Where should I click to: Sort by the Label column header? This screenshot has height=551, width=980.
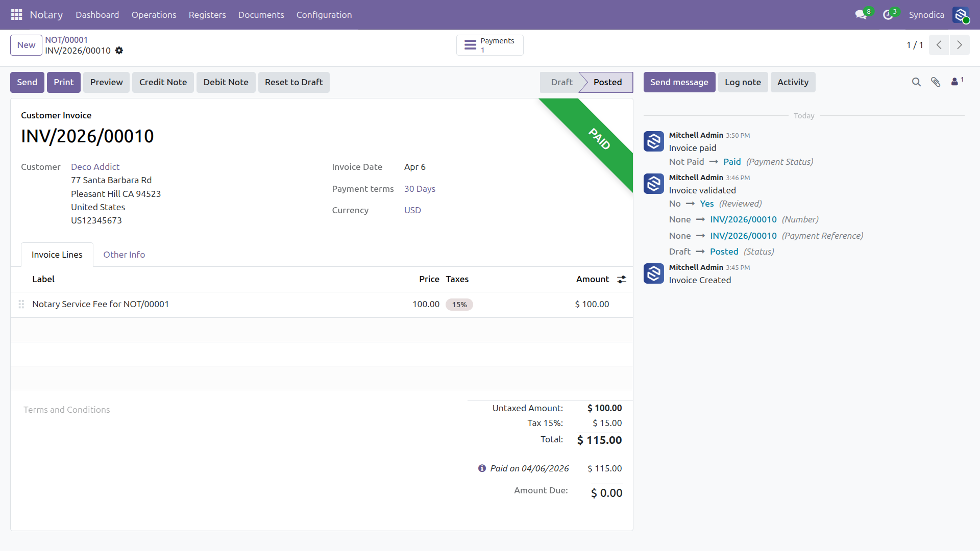[43, 279]
